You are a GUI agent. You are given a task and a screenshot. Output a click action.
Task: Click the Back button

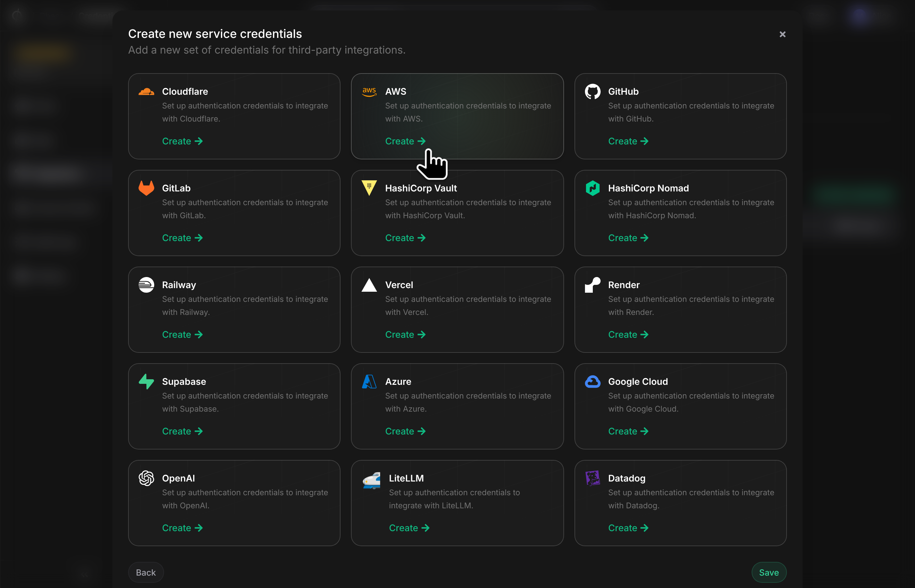[146, 572]
